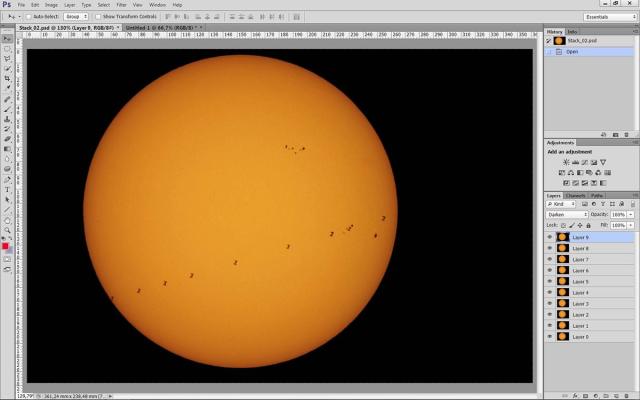Screen dimensions: 640x400
Task: Delete the current history state with trash icon
Action: 627,133
